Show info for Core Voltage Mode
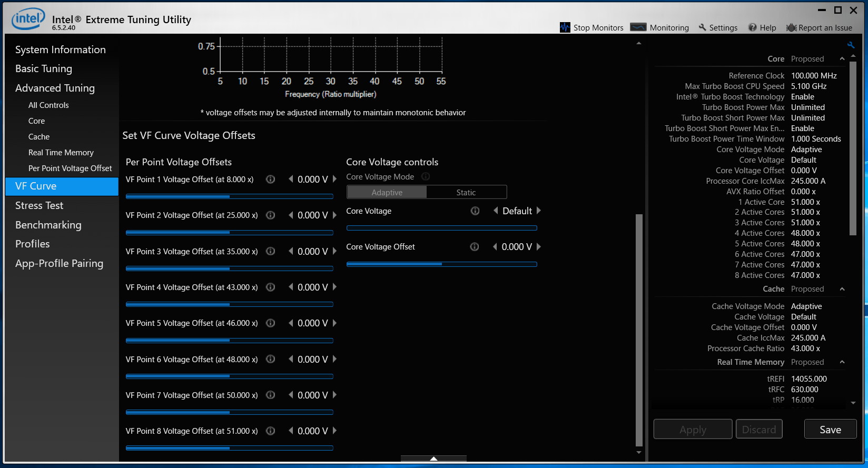 tap(426, 176)
